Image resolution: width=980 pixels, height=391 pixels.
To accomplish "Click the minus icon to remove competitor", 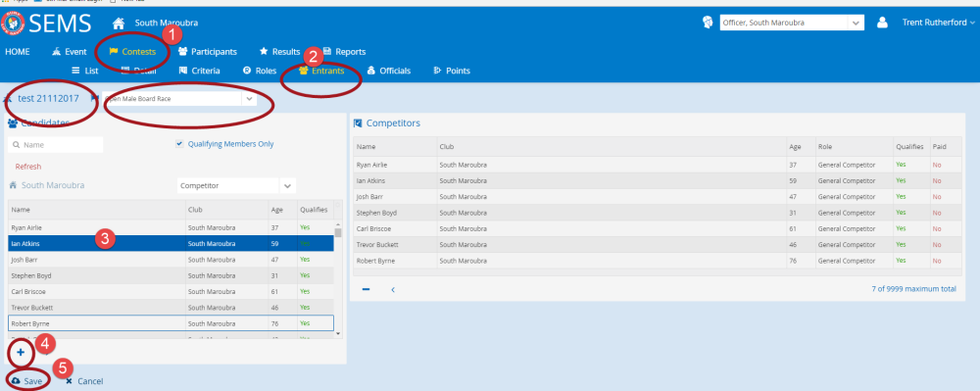I will 367,289.
